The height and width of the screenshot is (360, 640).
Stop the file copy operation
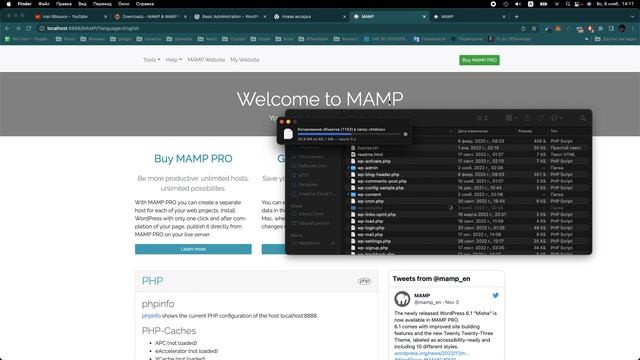click(x=405, y=134)
